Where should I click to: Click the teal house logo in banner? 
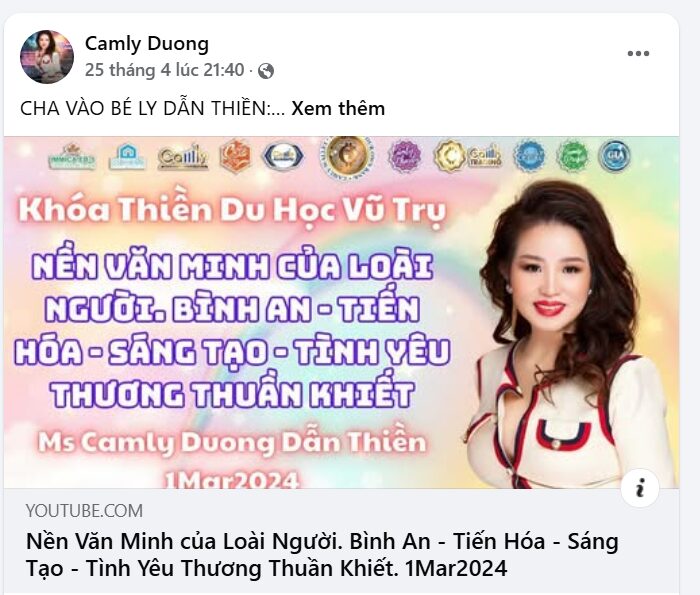(x=128, y=157)
